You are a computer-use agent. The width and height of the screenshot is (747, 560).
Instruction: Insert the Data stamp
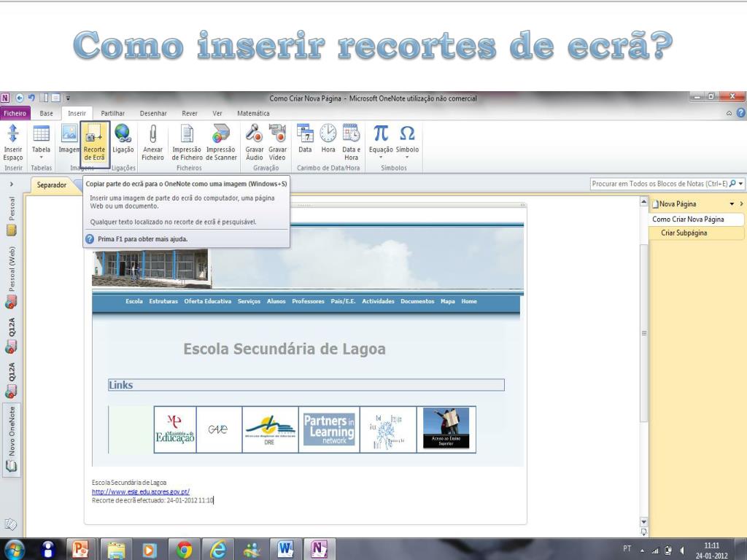pyautogui.click(x=305, y=139)
